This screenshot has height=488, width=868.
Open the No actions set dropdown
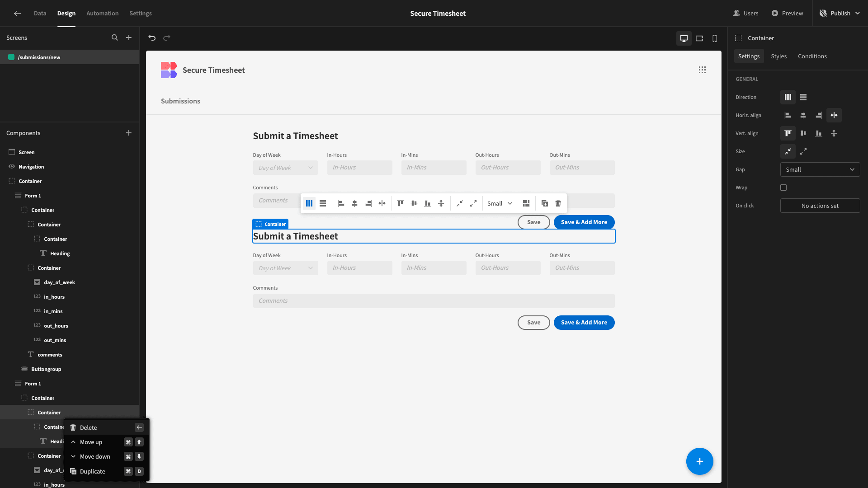[x=820, y=206]
